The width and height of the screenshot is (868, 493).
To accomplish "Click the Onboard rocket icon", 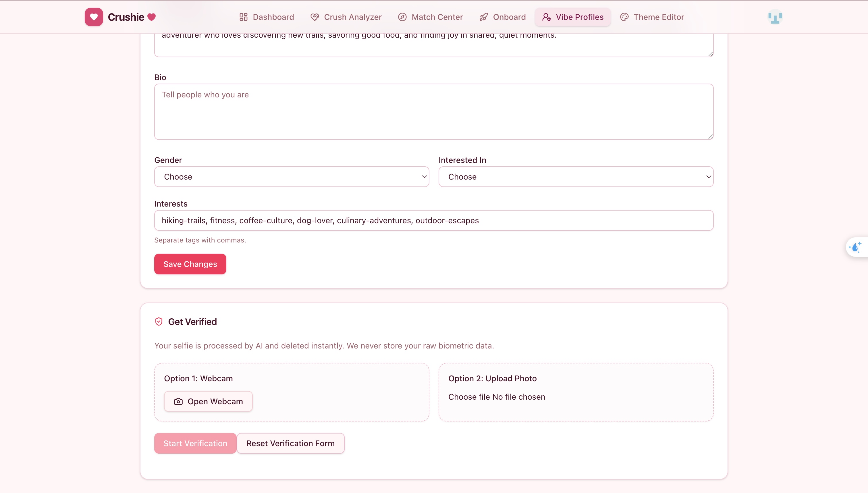I will [484, 17].
